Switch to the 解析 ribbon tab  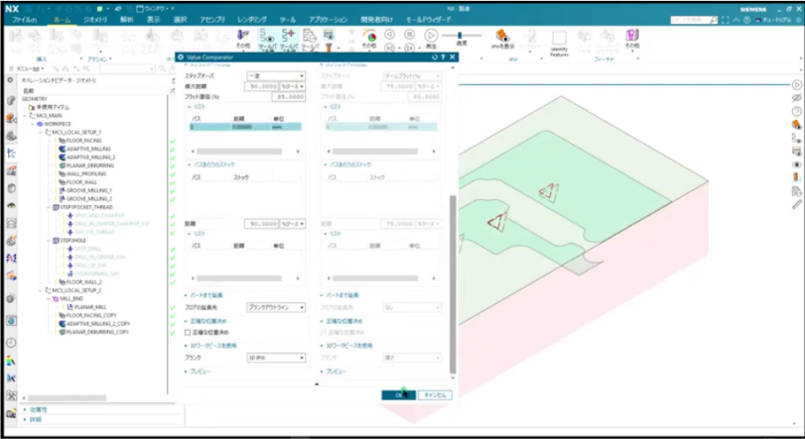click(x=126, y=18)
